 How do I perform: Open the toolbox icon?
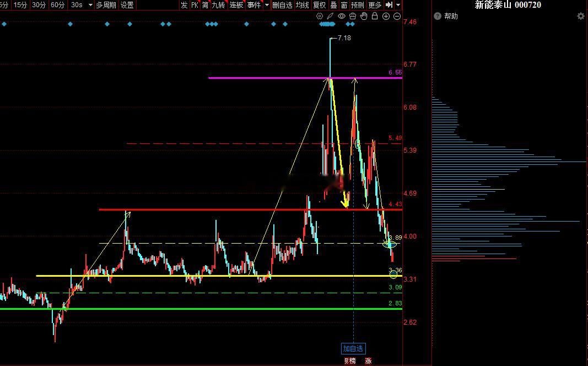(353, 16)
